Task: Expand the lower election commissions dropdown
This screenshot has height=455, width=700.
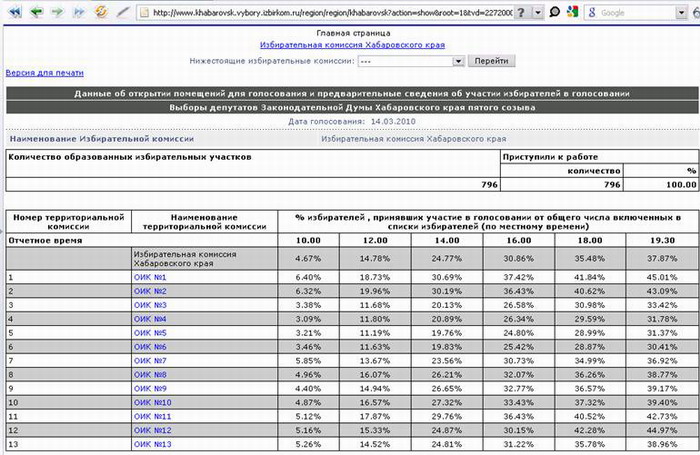Action: point(459,61)
